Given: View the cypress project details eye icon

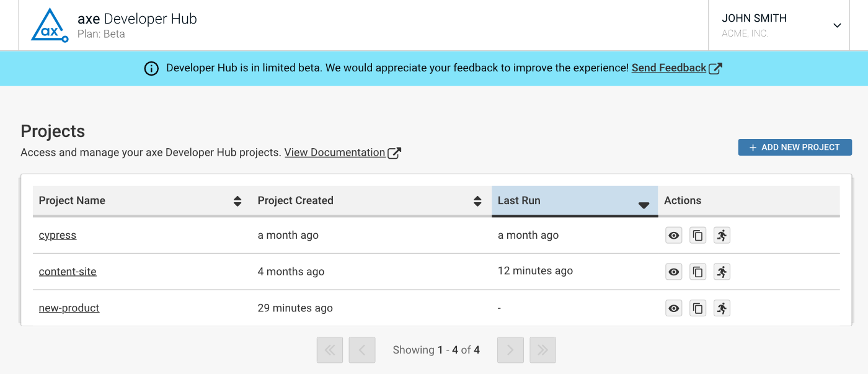Looking at the screenshot, I should pyautogui.click(x=674, y=236).
